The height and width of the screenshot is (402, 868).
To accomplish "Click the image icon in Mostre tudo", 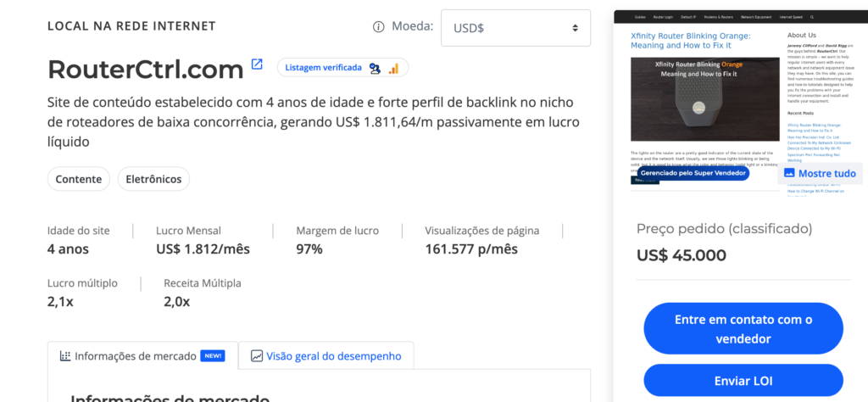I will click(x=789, y=173).
